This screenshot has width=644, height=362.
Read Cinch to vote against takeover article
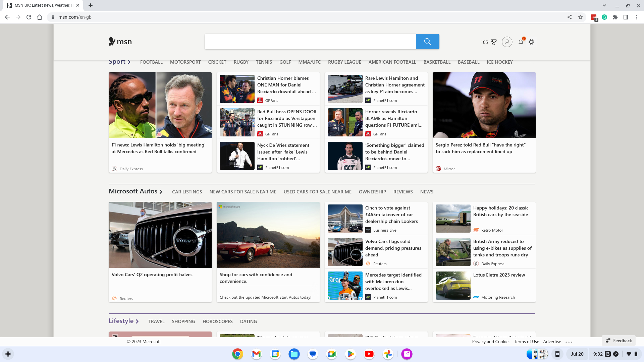[391, 215]
